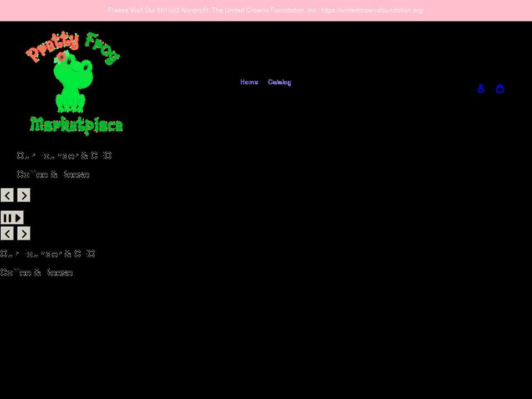Image resolution: width=532 pixels, height=399 pixels.
Task: Open the shopping cart bag icon
Action: (x=500, y=88)
